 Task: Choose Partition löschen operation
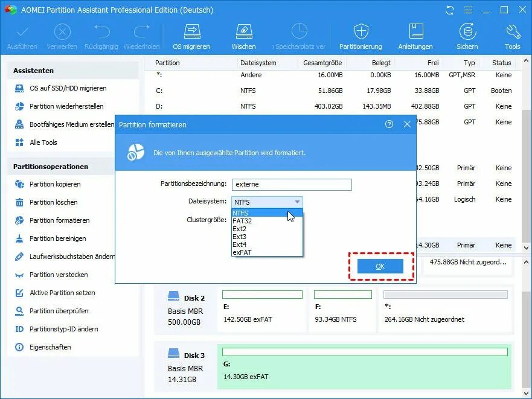tap(47, 202)
